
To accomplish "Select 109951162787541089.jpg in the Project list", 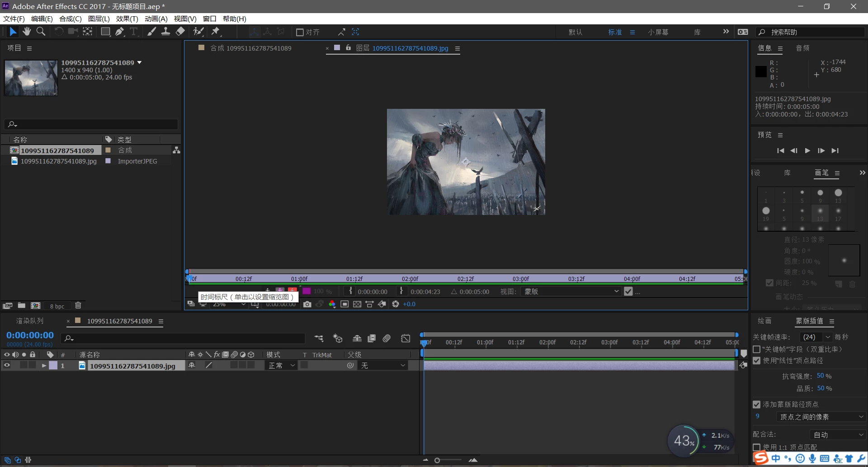I will click(x=59, y=161).
